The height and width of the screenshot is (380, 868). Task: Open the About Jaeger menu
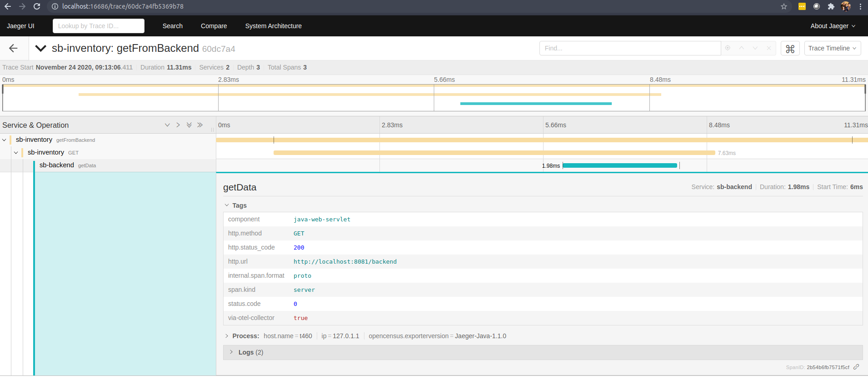point(833,26)
